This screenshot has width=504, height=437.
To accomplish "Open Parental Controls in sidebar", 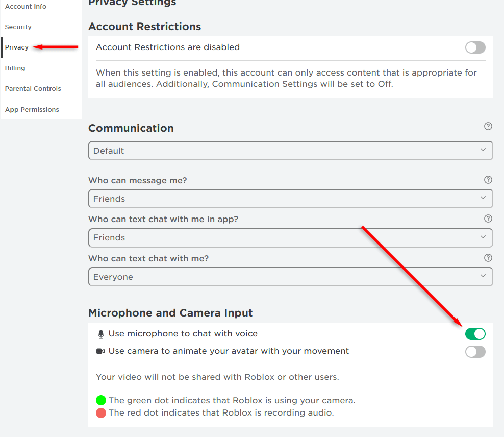I will [x=33, y=89].
